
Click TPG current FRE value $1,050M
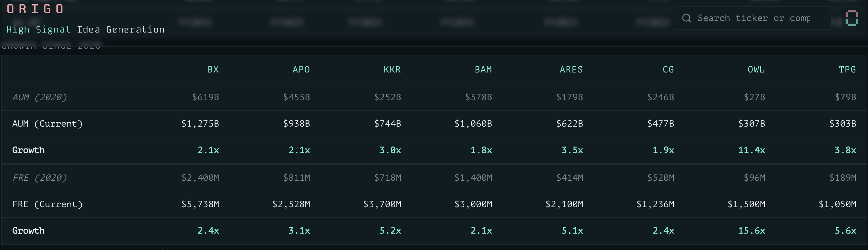[837, 204]
